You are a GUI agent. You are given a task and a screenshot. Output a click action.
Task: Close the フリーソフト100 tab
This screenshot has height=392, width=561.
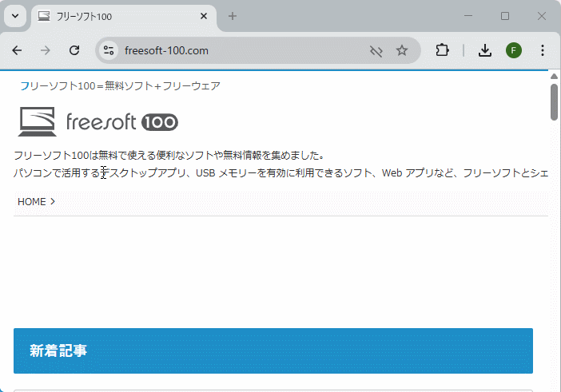[205, 16]
